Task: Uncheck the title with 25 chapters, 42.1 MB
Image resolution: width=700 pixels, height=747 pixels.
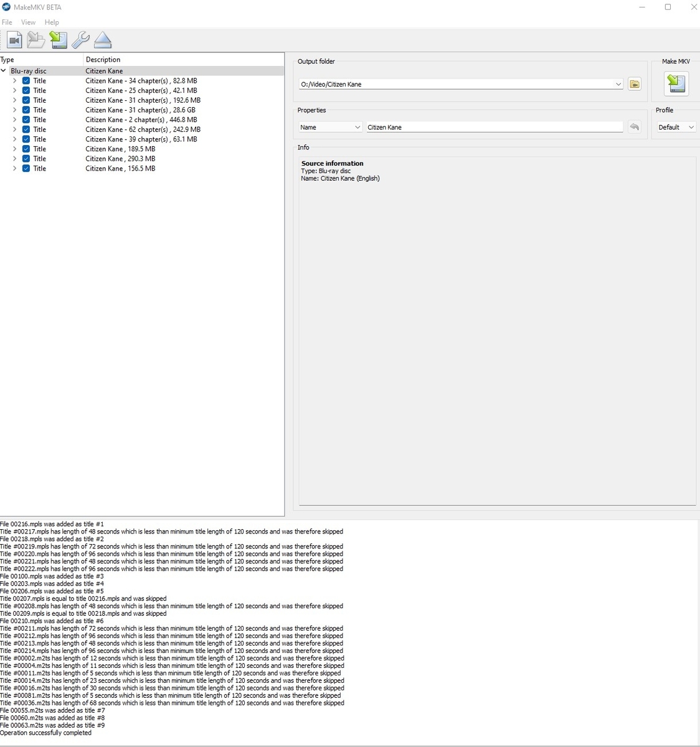Action: 26,90
